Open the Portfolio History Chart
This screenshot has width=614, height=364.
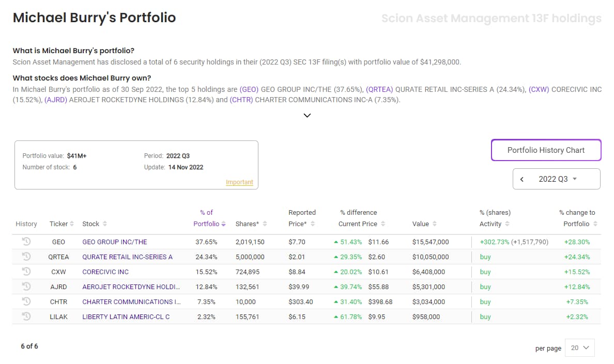(546, 150)
